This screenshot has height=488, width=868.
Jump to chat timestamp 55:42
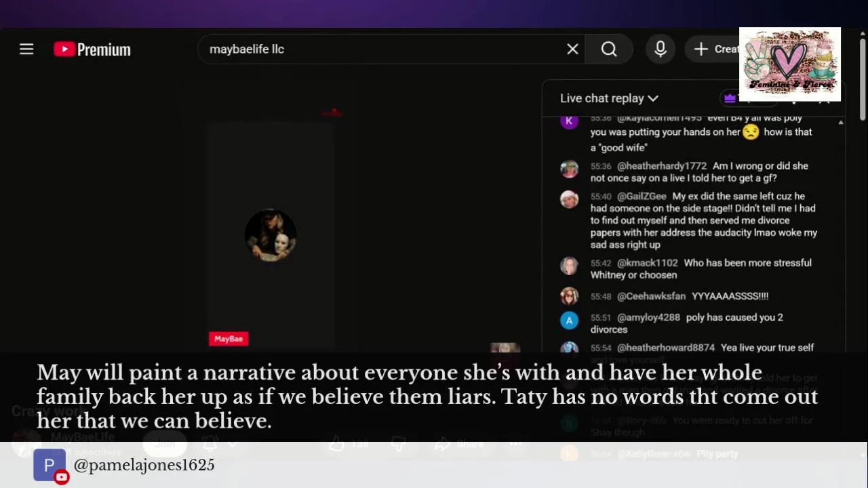coord(601,263)
